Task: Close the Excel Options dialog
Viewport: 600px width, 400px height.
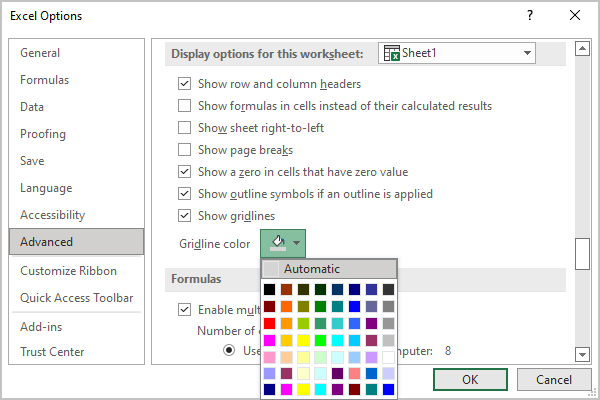Action: coord(575,15)
